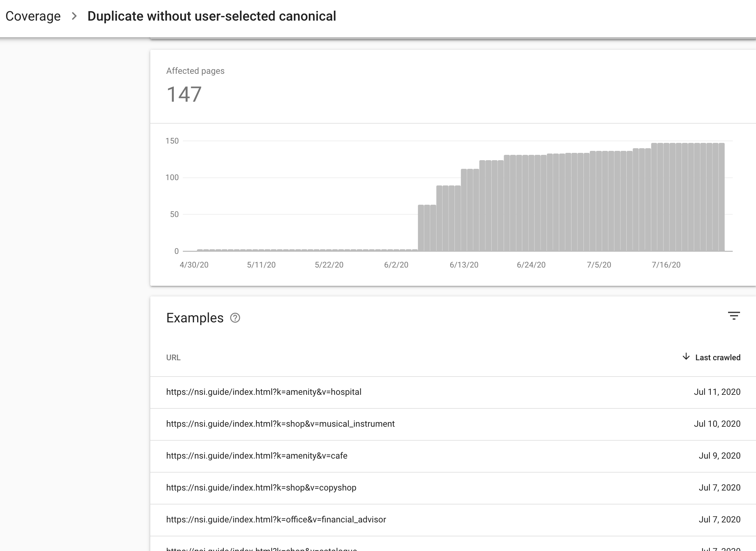Open the amenity hospital URL row

[264, 392]
